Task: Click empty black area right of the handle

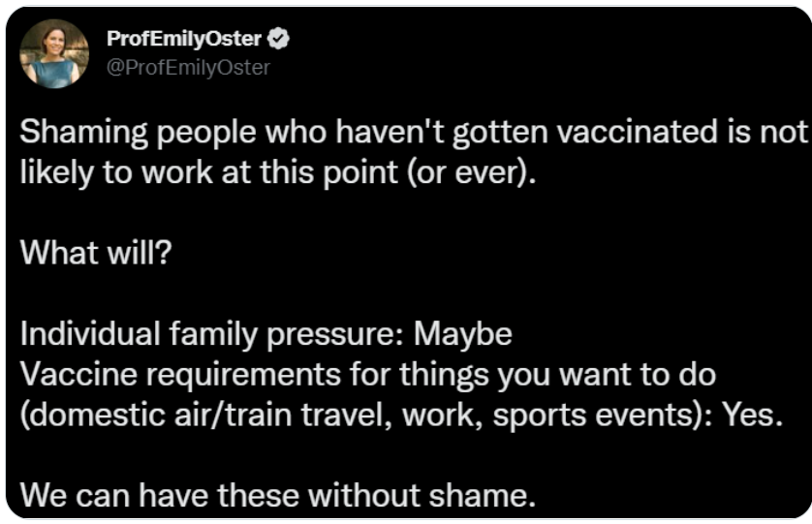Action: point(517,67)
